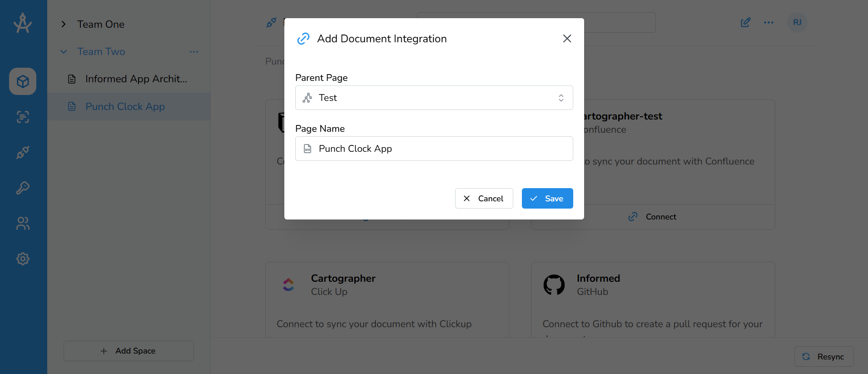Open the settings gear in the sidebar
The height and width of the screenshot is (374, 868).
point(23,259)
